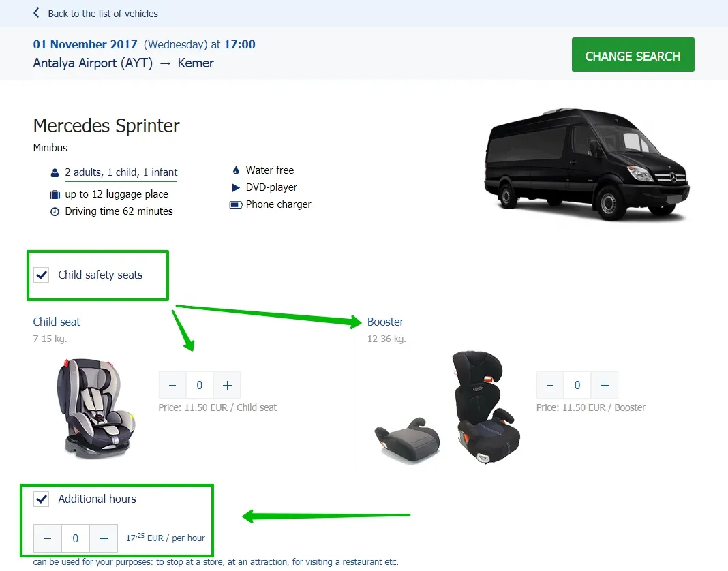Decrease the Child seat quantity with minus
The image size is (728, 571).
coord(172,385)
